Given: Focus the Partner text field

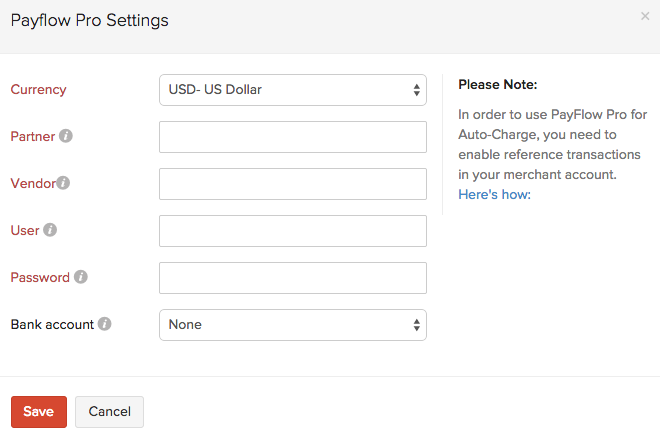Looking at the screenshot, I should point(292,137).
